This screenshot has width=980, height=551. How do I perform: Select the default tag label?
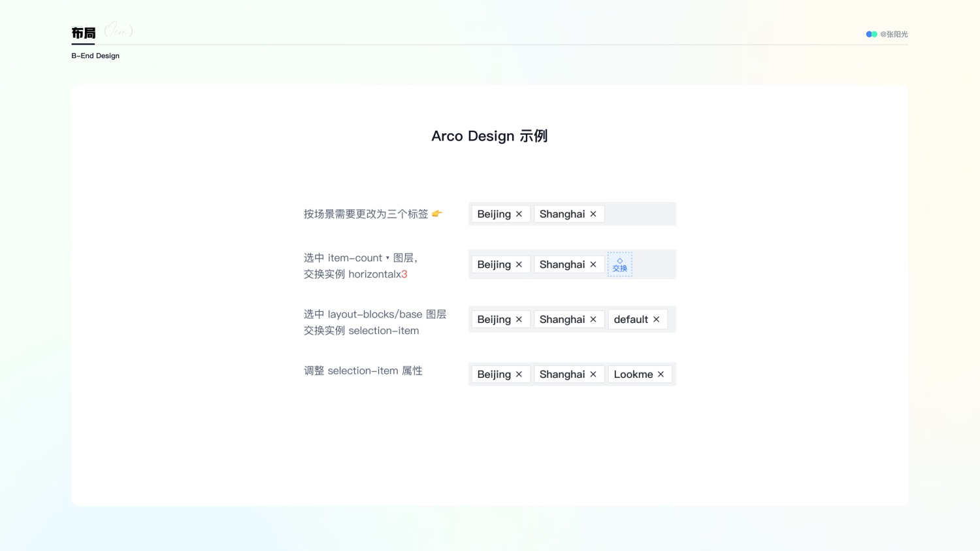point(630,320)
